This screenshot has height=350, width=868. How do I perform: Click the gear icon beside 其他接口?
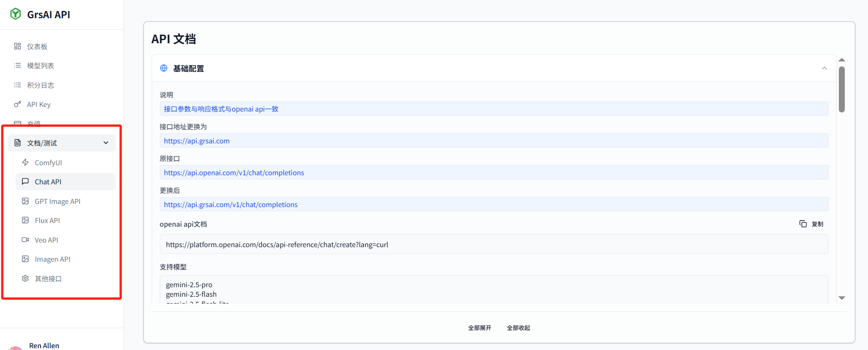[x=26, y=279]
